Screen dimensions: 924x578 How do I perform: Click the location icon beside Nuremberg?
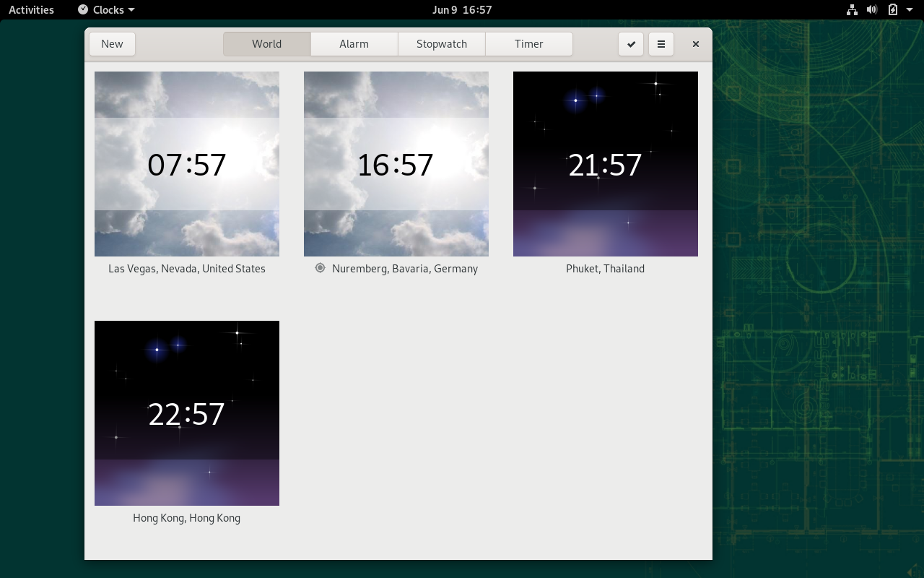(x=321, y=268)
